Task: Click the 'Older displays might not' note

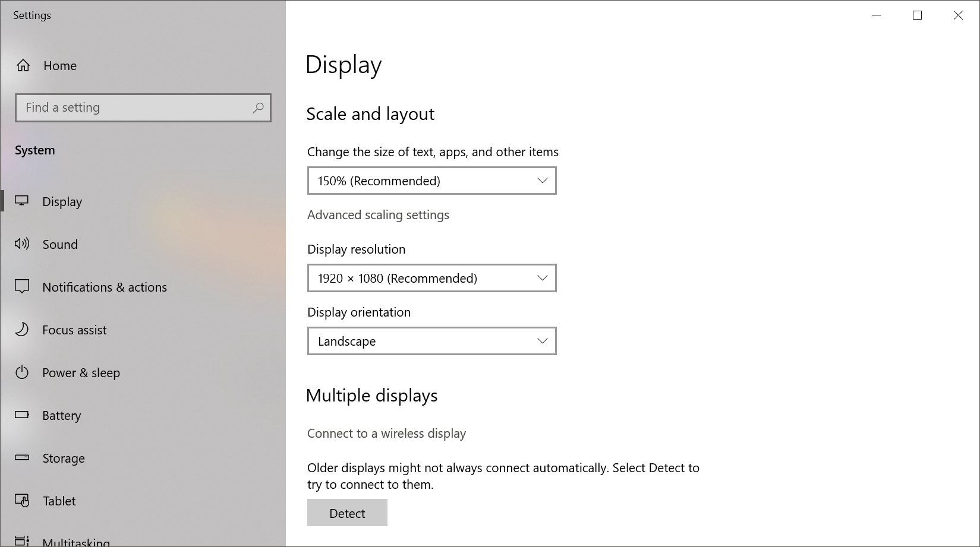Action: [503, 476]
